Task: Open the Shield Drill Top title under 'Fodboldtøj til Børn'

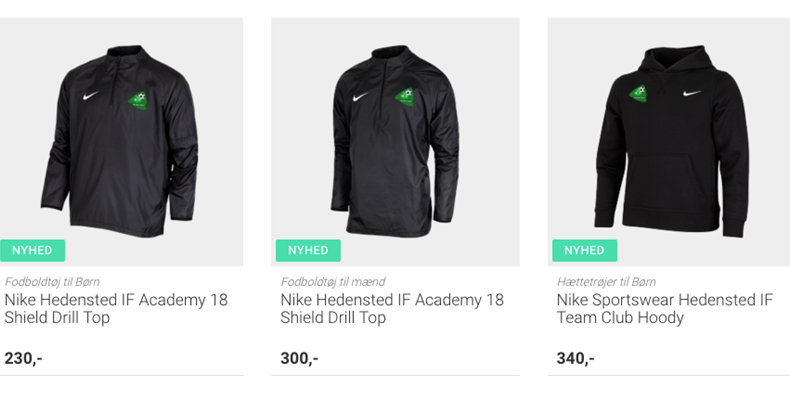Action: [x=115, y=309]
